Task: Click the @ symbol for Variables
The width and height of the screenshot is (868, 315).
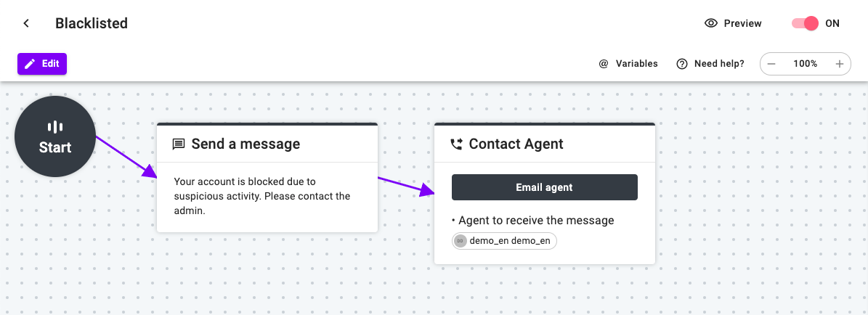Action: click(604, 64)
